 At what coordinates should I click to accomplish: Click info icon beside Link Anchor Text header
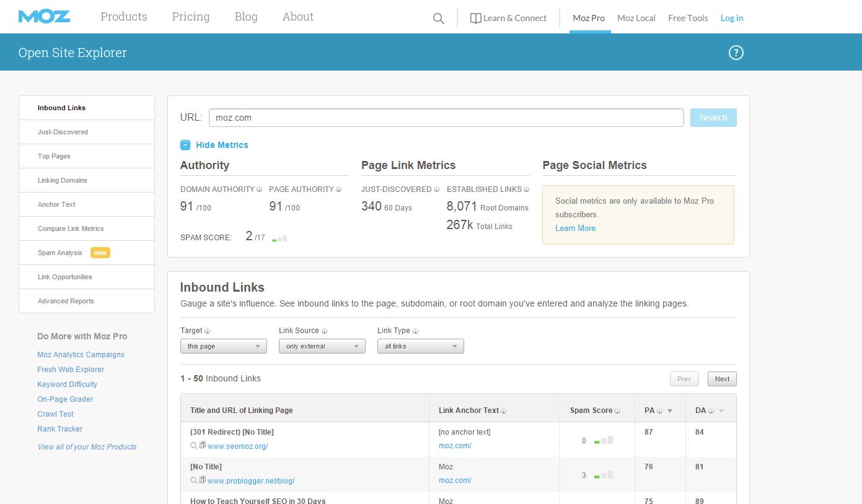pos(503,411)
